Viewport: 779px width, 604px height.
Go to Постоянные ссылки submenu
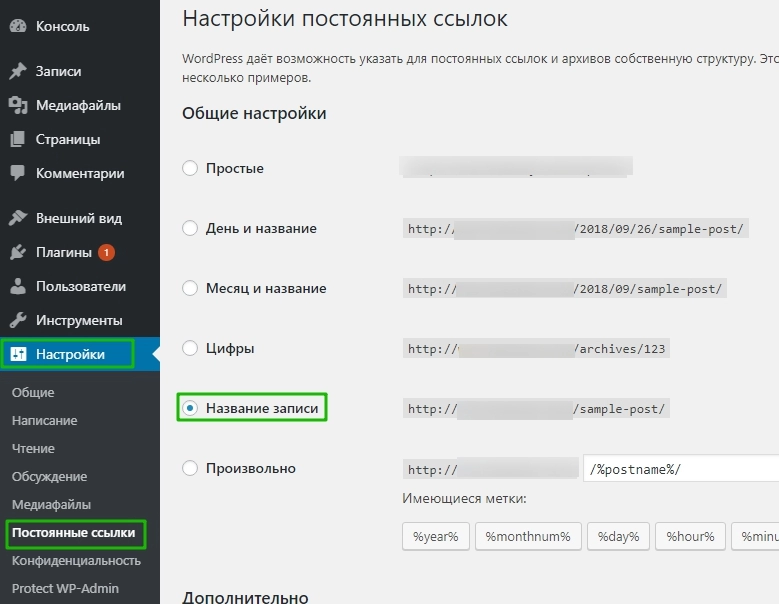pyautogui.click(x=74, y=532)
